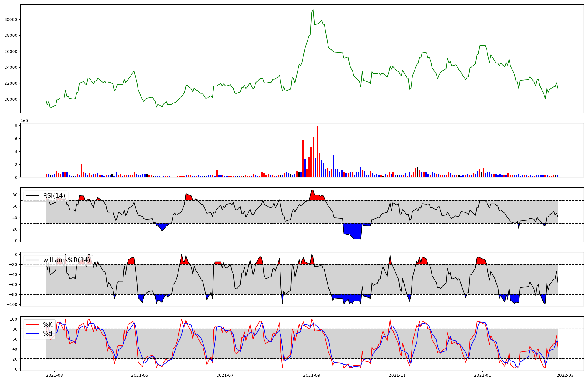
Task: Click the -100 label on Williams axis
Action: (12, 304)
